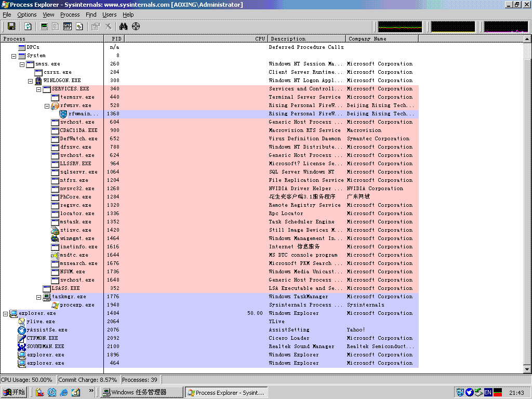Viewport: 532px width, 399px height.
Task: Sort by the PID column header
Action: coord(114,38)
